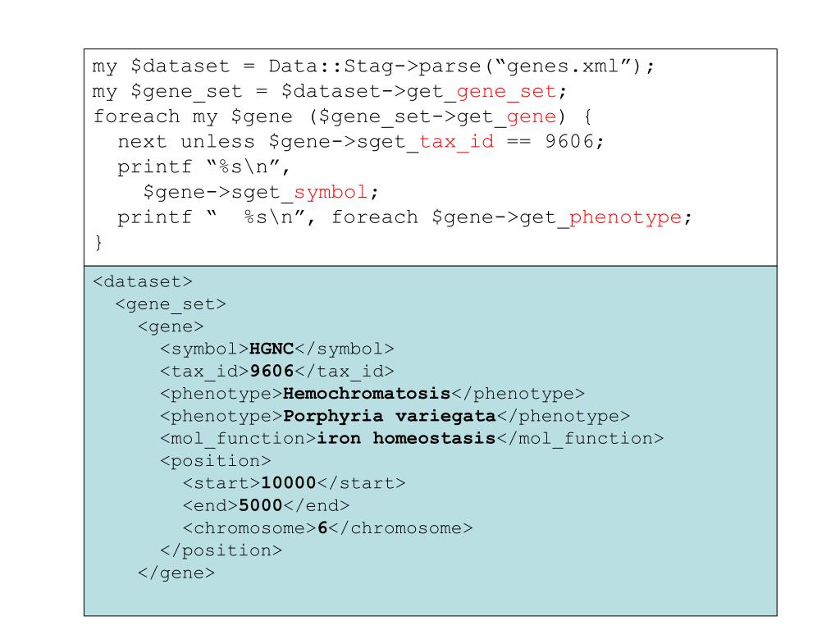Click the 9606 number in Perl code

tap(570, 142)
